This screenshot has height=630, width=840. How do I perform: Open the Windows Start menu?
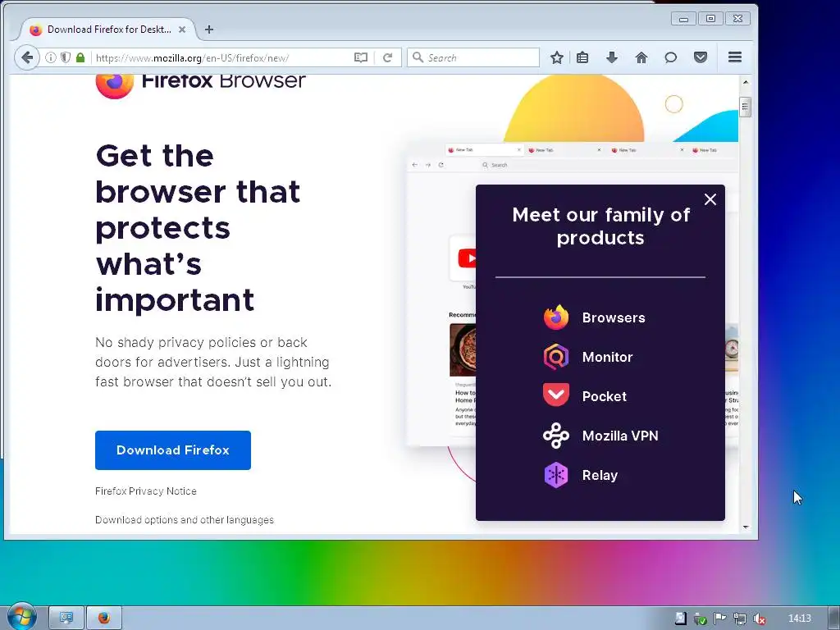pos(21,617)
